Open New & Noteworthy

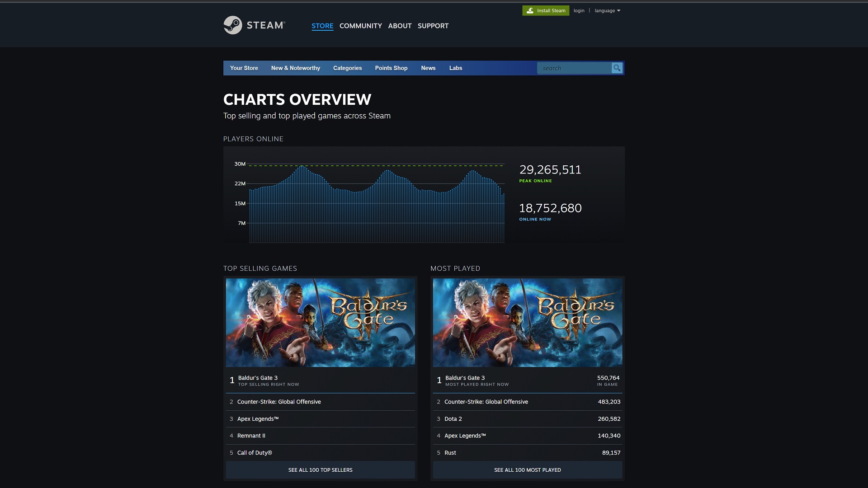pyautogui.click(x=295, y=68)
